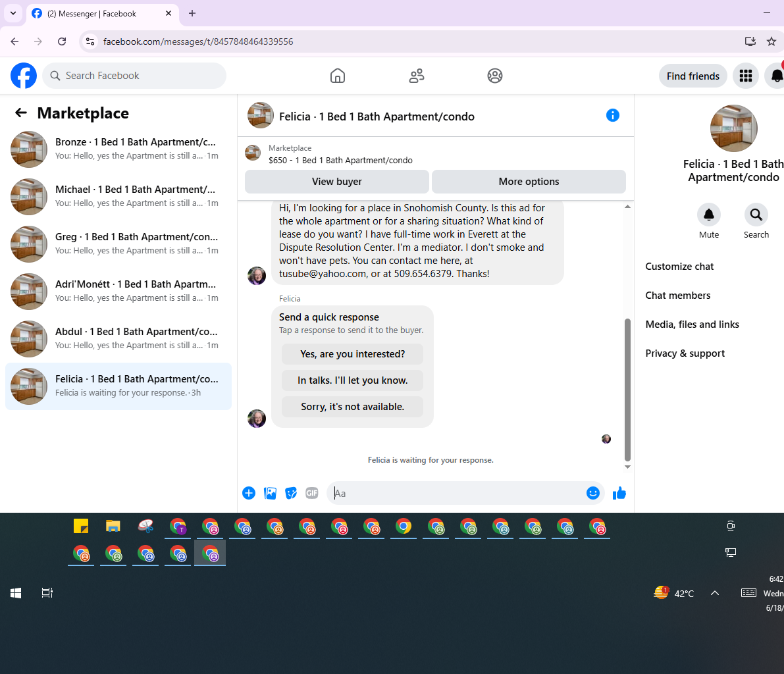Open the Greg conversation
The width and height of the screenshot is (784, 674).
(118, 244)
